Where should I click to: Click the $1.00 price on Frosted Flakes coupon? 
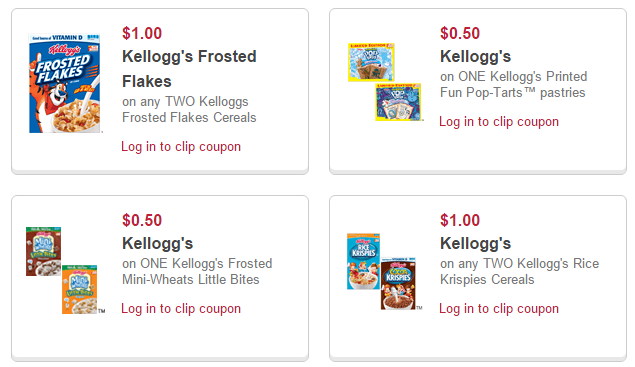coord(142,33)
